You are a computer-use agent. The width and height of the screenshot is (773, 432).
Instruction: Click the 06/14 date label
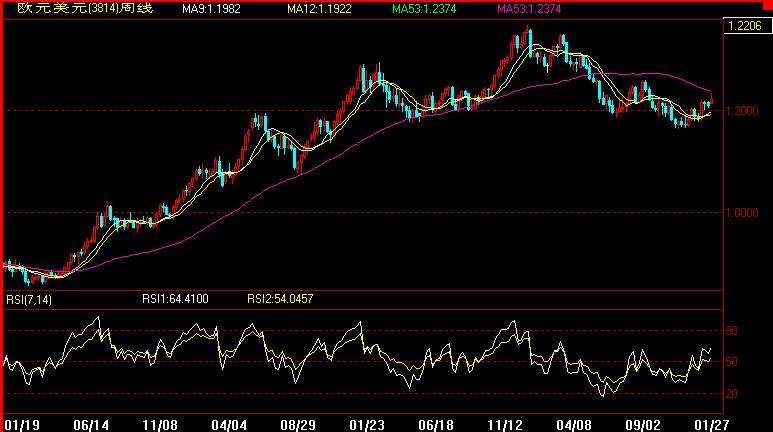pos(91,425)
